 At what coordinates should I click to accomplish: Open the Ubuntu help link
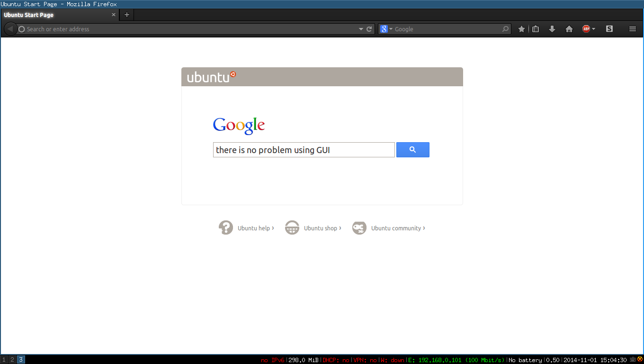tap(256, 228)
